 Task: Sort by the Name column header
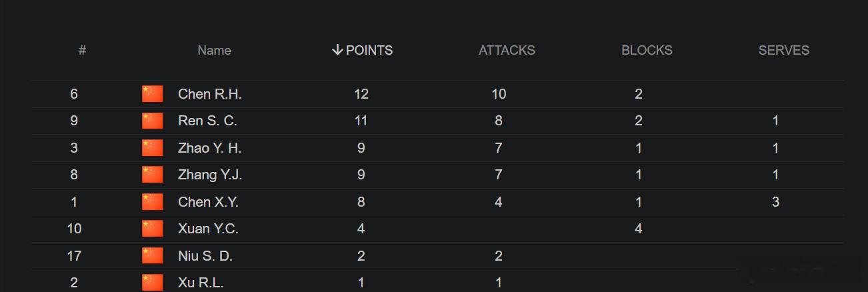pos(214,50)
